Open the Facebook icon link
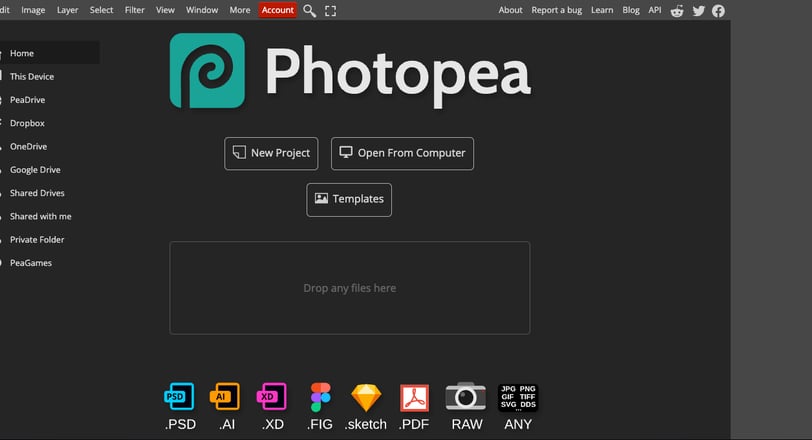This screenshot has width=812, height=440. pos(718,11)
